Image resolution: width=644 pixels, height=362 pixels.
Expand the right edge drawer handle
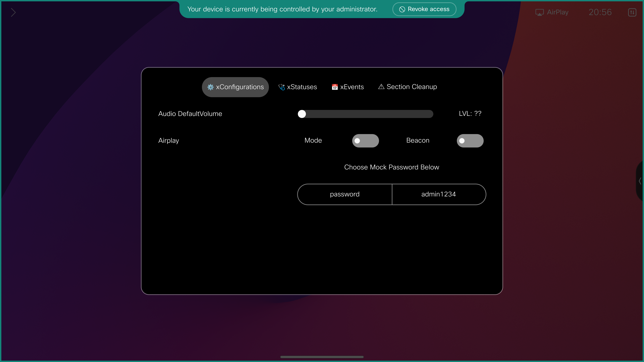point(640,181)
